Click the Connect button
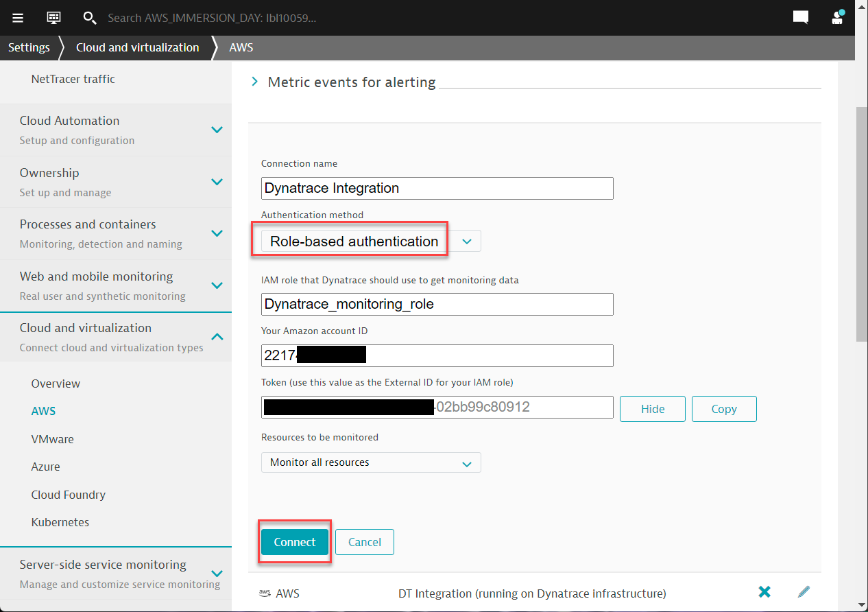The image size is (868, 612). tap(294, 542)
